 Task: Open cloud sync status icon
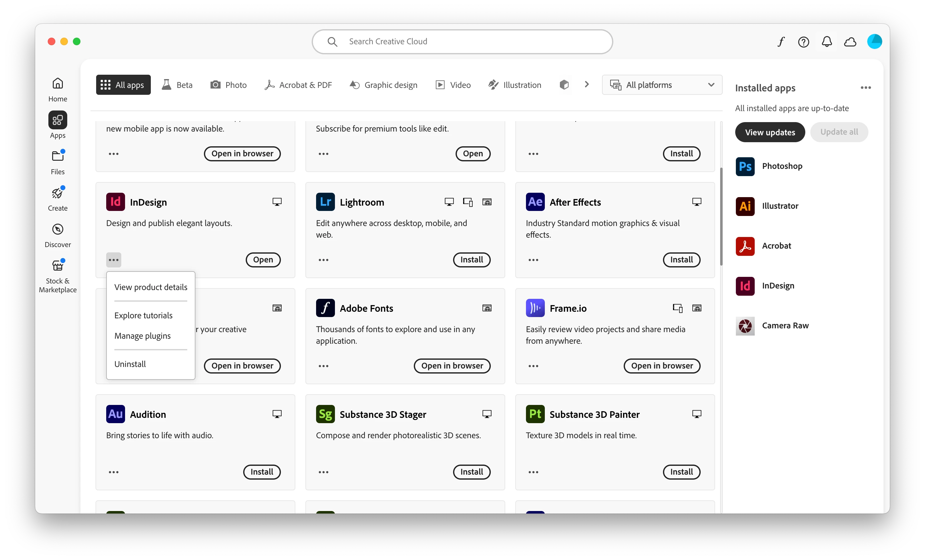coord(850,42)
